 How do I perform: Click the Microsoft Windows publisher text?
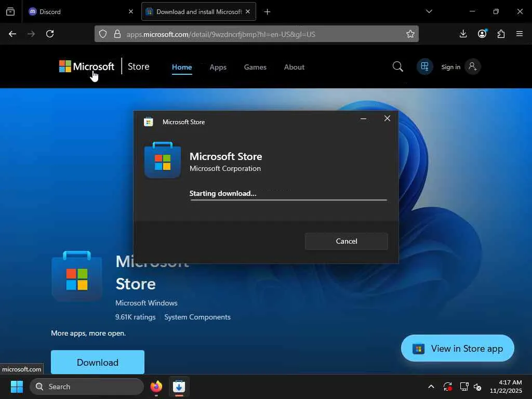146,303
